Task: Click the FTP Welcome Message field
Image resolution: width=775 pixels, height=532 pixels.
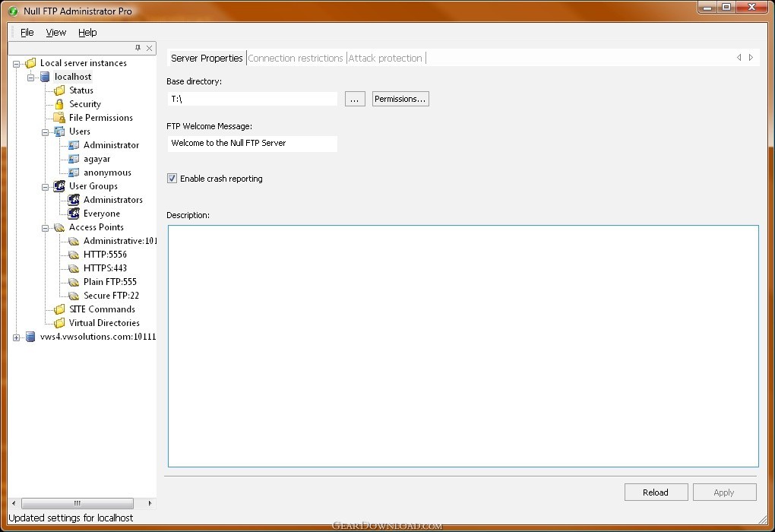Action: coord(252,144)
